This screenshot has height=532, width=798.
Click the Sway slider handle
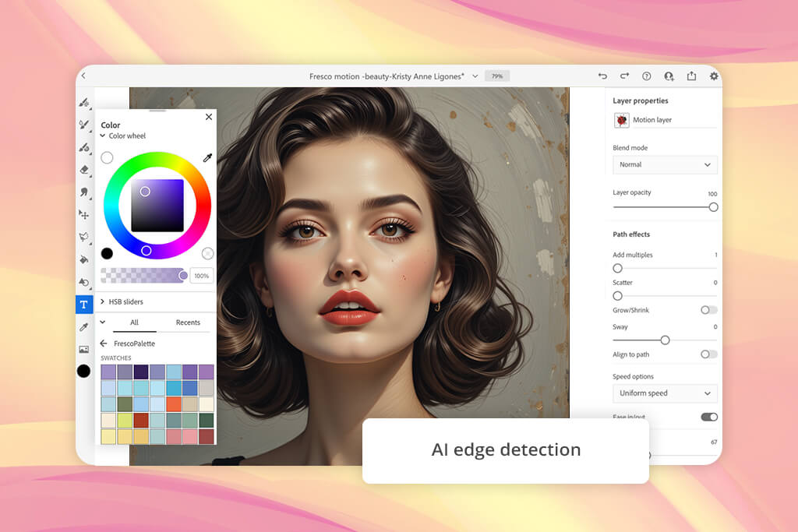665,340
